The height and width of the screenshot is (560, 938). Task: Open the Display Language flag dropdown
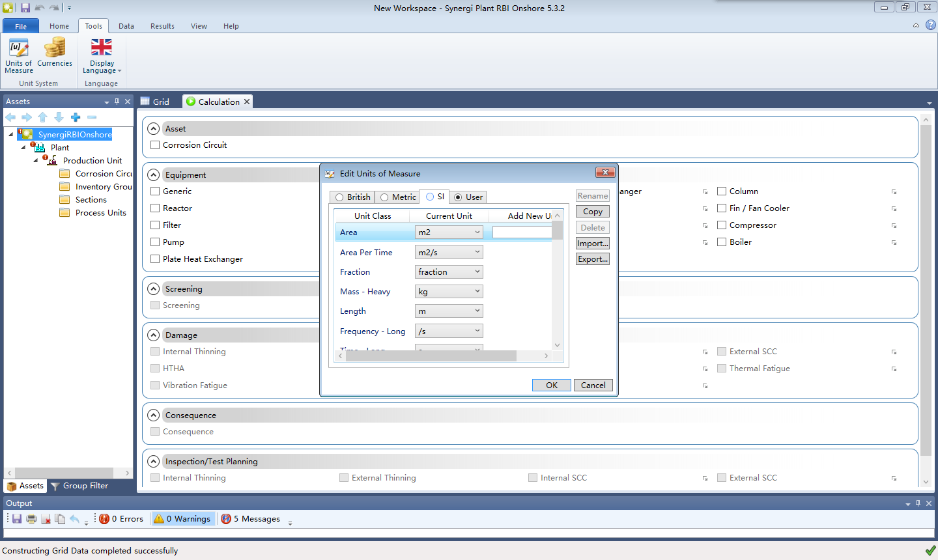(x=102, y=56)
